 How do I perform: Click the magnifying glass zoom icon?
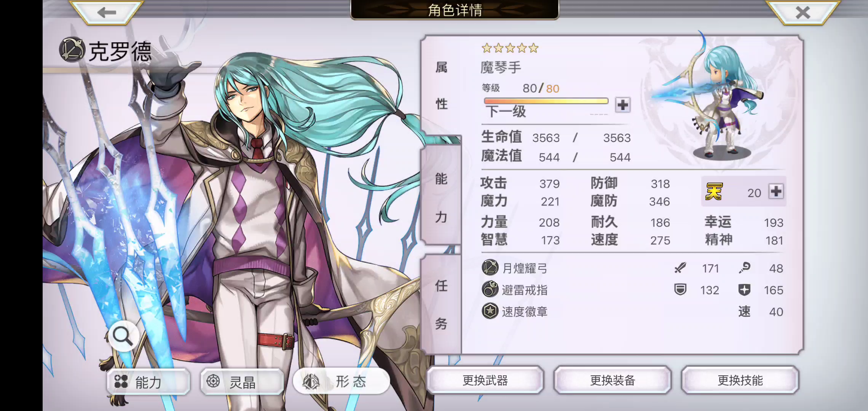[x=123, y=336]
